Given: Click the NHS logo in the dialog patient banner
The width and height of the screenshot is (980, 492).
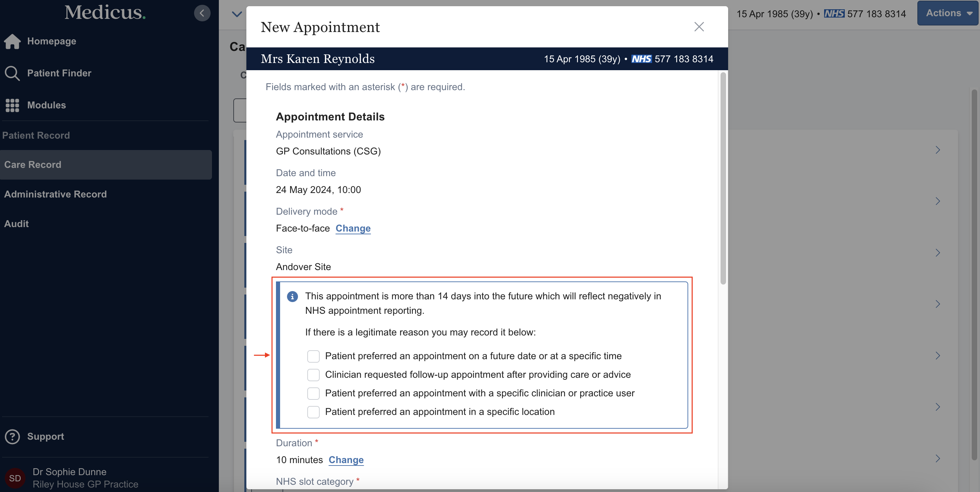Looking at the screenshot, I should tap(641, 59).
